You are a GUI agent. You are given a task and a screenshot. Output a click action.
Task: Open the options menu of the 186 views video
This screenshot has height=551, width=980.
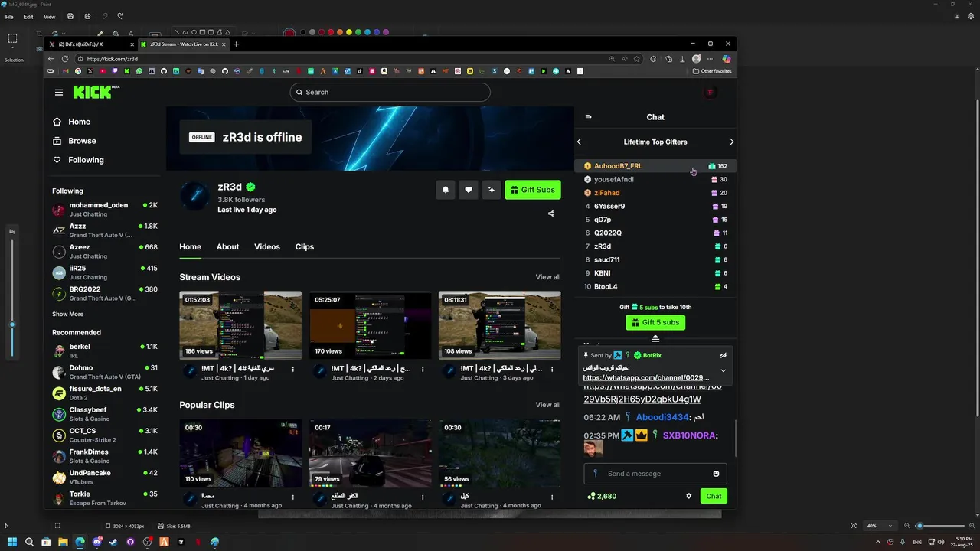tap(293, 370)
